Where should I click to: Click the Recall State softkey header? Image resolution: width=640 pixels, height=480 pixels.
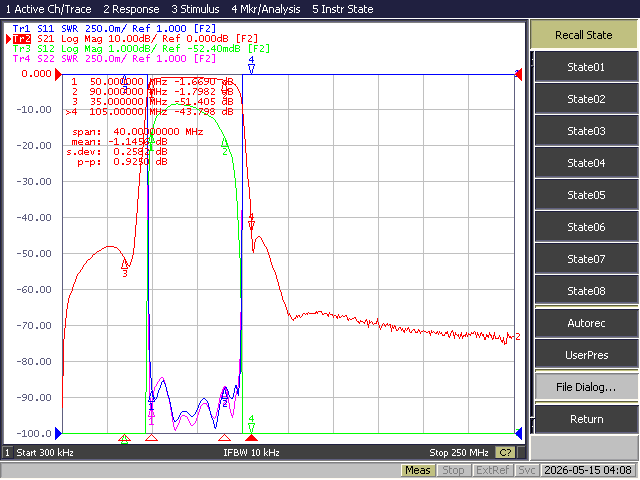[583, 35]
